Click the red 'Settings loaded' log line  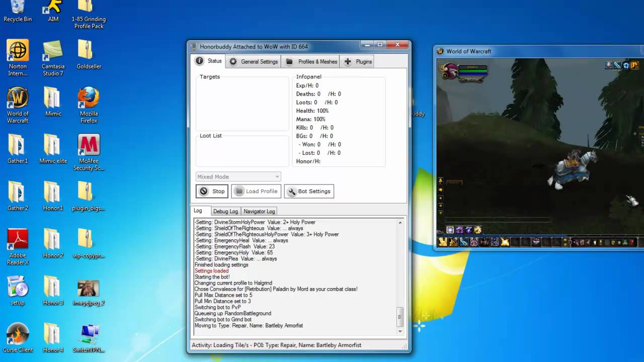coord(211,271)
